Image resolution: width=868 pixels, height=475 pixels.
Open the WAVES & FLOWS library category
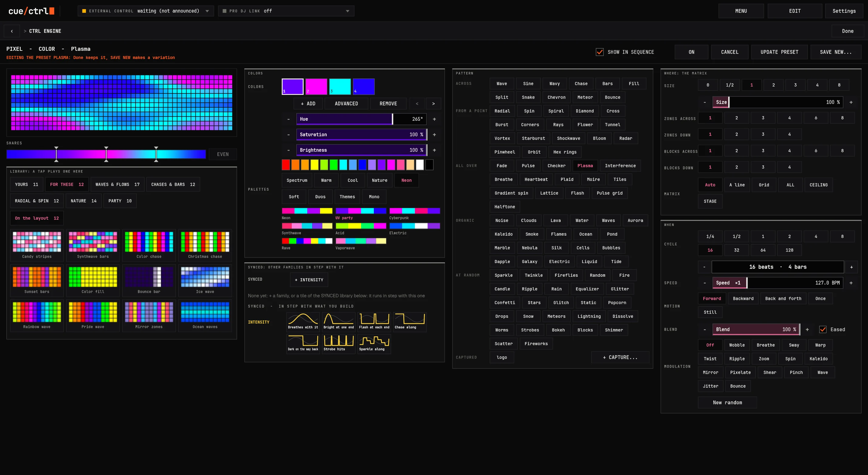[117, 184]
